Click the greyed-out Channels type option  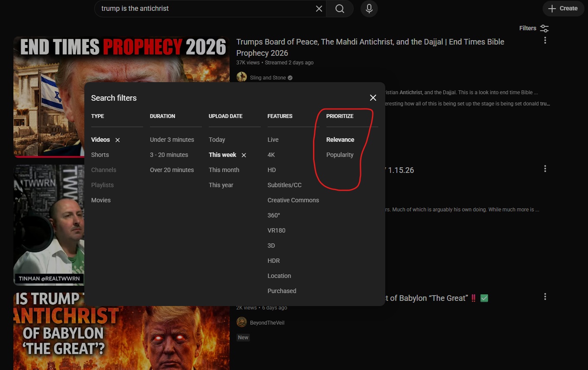click(104, 170)
